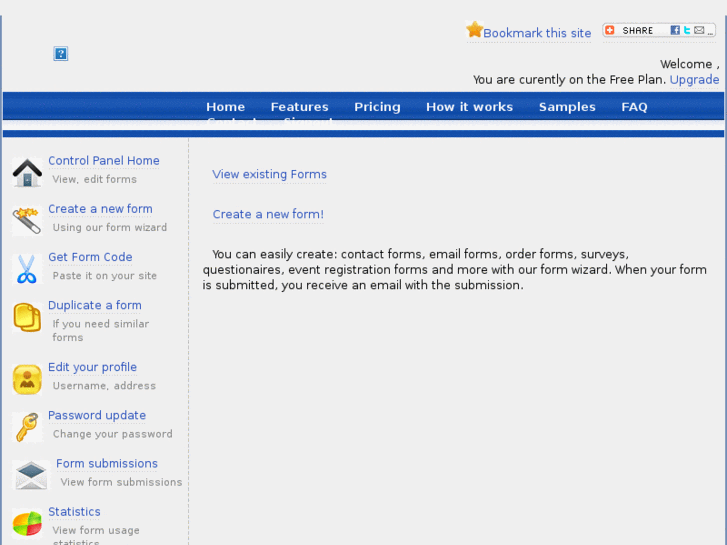Click the blue help question mark icon
The image size is (727, 545).
(61, 53)
